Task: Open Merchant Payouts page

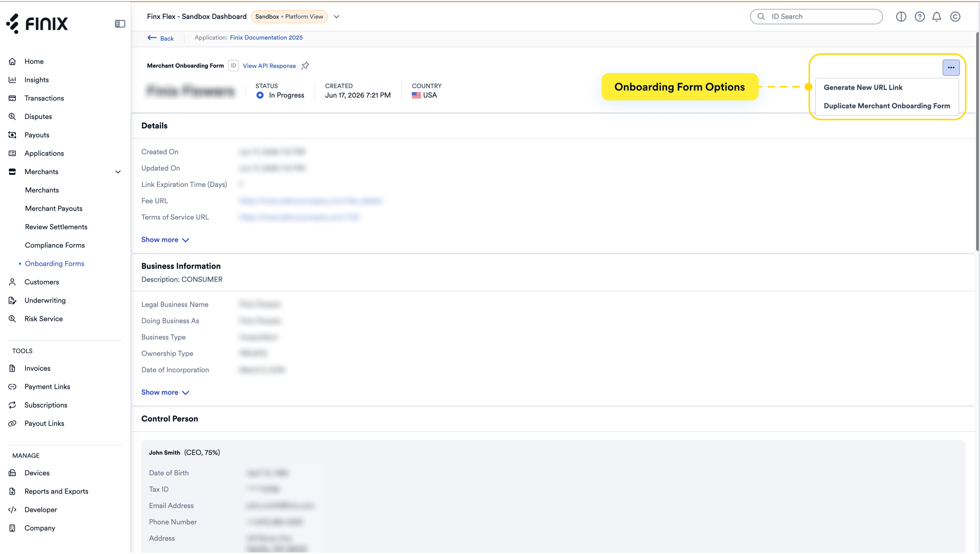Action: (x=54, y=209)
